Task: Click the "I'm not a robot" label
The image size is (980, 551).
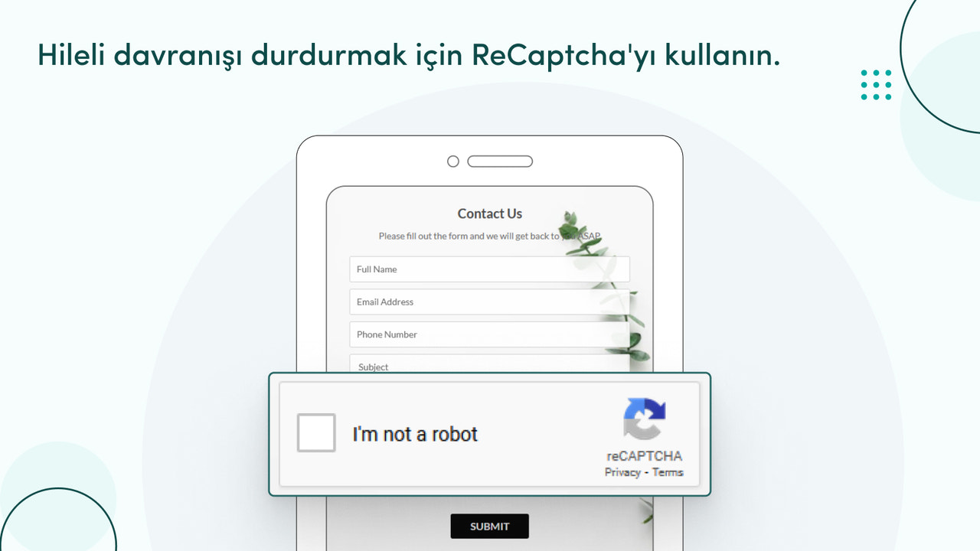Action: point(415,434)
